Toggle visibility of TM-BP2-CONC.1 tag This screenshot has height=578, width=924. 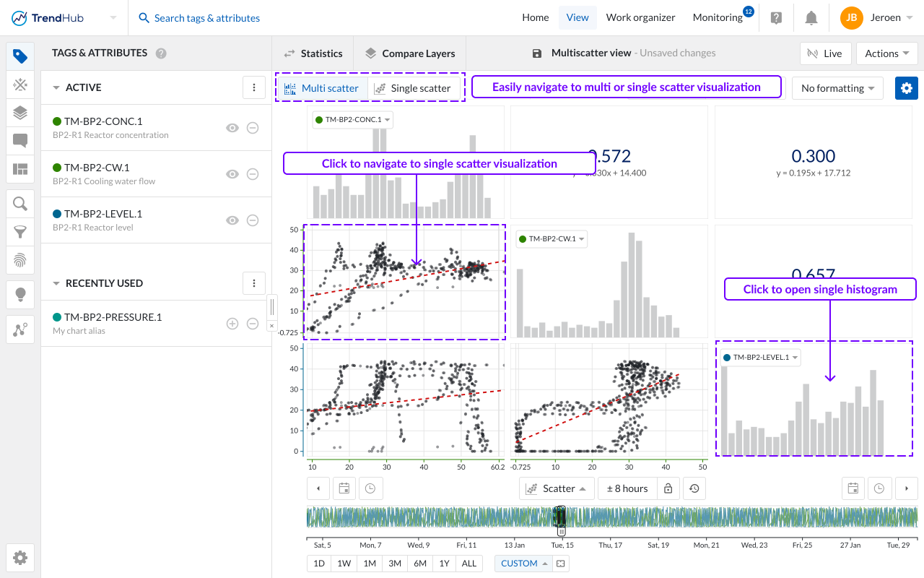pos(232,128)
